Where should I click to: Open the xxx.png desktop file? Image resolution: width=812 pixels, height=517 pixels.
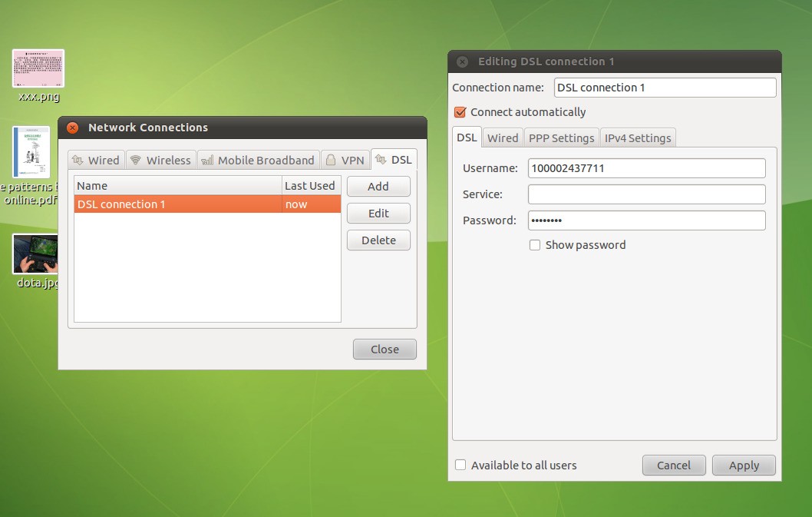tap(38, 69)
